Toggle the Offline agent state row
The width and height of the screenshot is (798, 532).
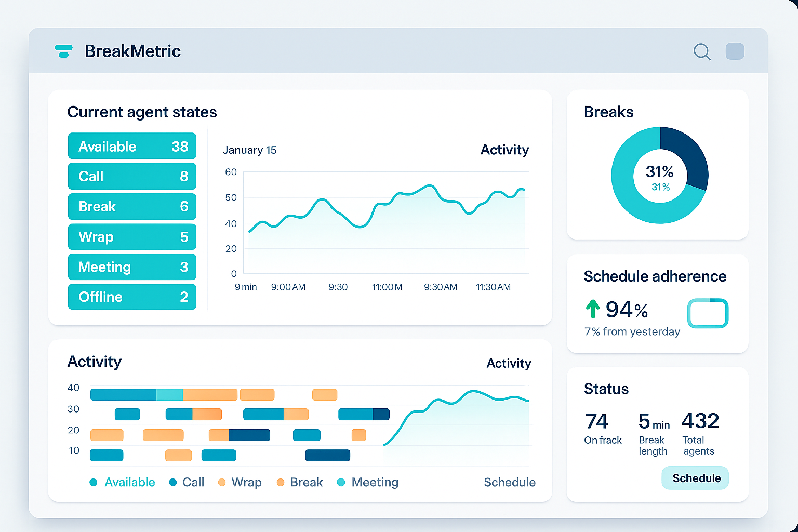click(132, 297)
